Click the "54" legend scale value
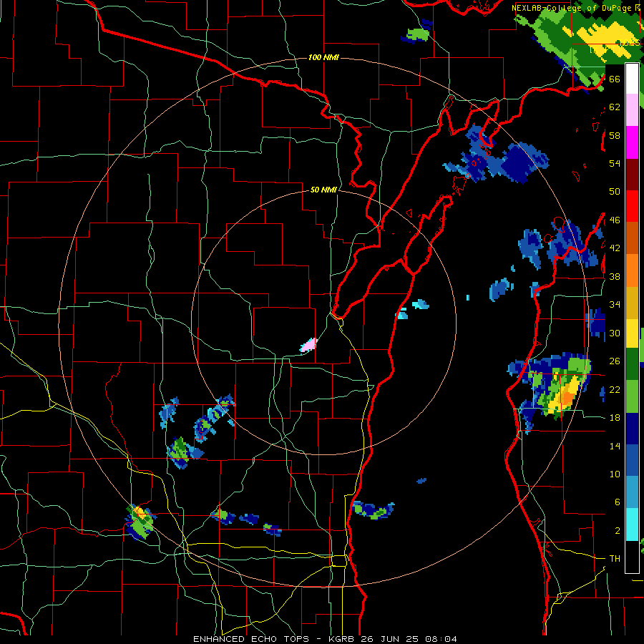Screen dimensions: 644x644 pyautogui.click(x=615, y=163)
